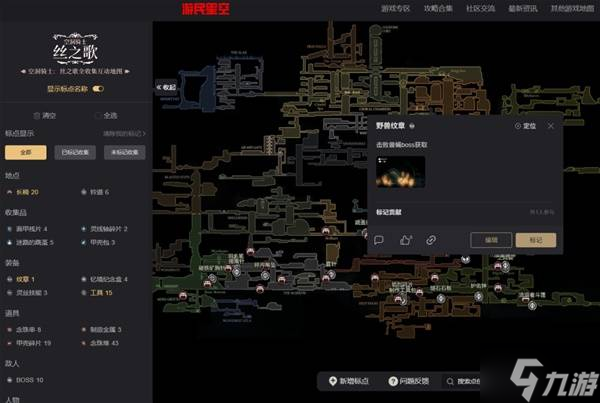Open the 社区交流 menu item

[x=481, y=8]
